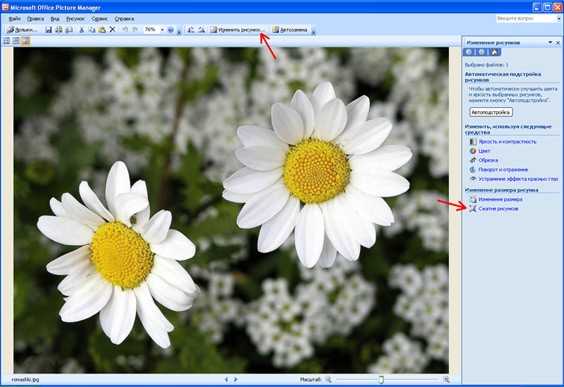Paste using the clipboard icon

[x=102, y=30]
